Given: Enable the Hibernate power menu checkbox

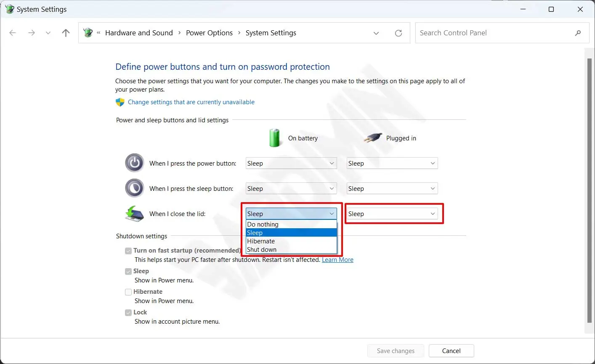Looking at the screenshot, I should (x=128, y=292).
